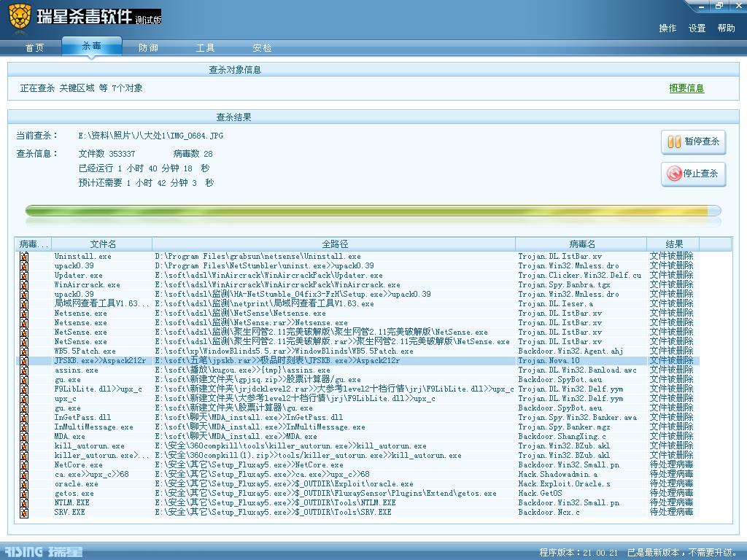Select the ca.exe>>upx_c>>68 file name

click(x=91, y=474)
